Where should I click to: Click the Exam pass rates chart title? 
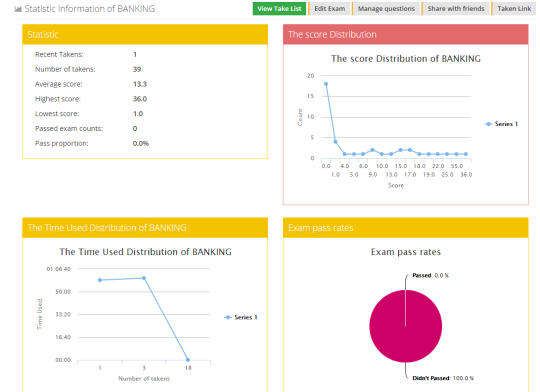click(406, 252)
